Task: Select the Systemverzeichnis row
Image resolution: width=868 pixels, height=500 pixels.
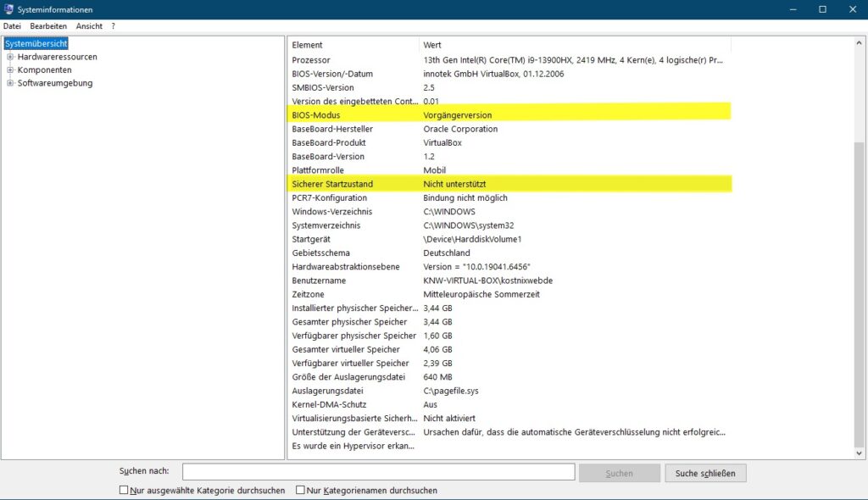Action: point(509,225)
